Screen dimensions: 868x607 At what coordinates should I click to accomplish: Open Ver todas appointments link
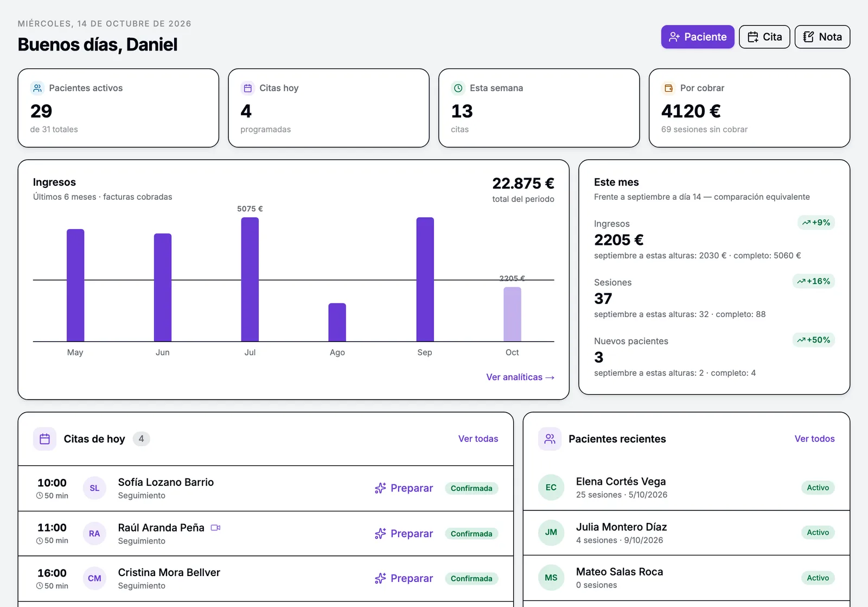[478, 439]
